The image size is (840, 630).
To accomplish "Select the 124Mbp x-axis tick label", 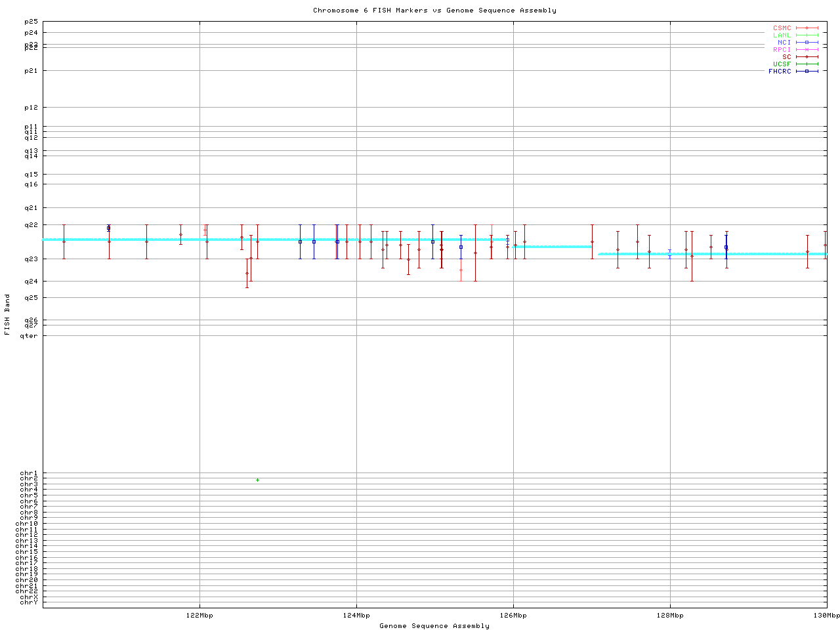I will [356, 616].
